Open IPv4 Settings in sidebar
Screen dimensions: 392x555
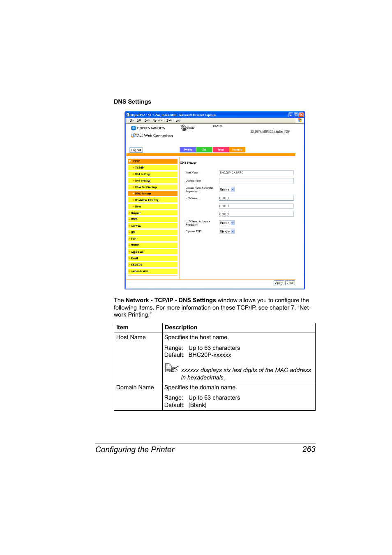(152, 174)
